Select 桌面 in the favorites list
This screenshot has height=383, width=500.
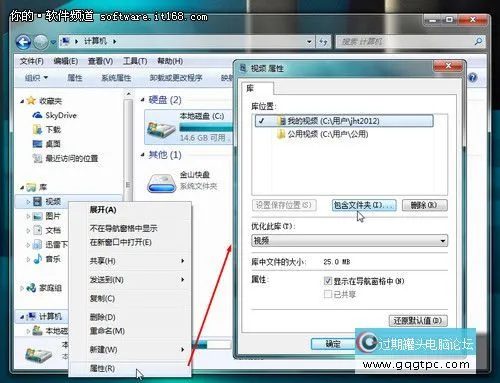pyautogui.click(x=47, y=144)
